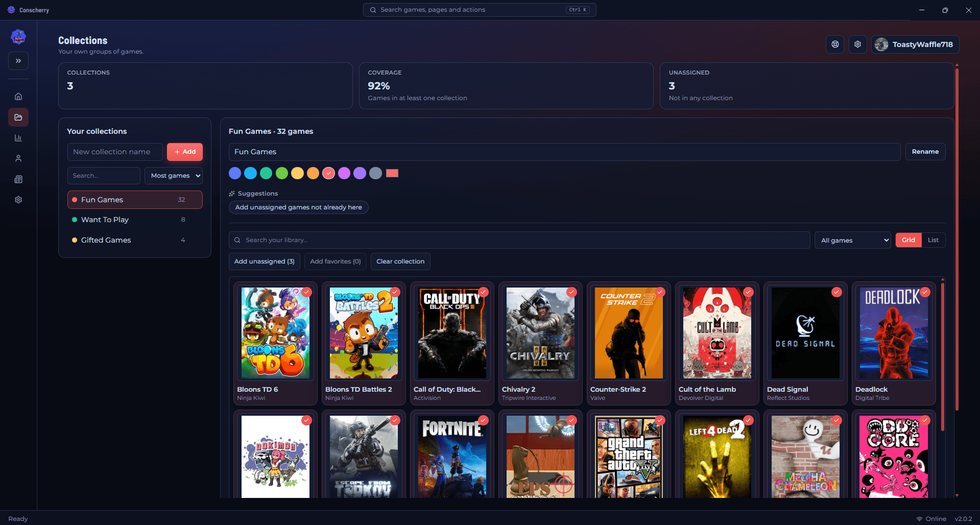The width and height of the screenshot is (980, 525).
Task: Click the Rename button
Action: click(925, 152)
